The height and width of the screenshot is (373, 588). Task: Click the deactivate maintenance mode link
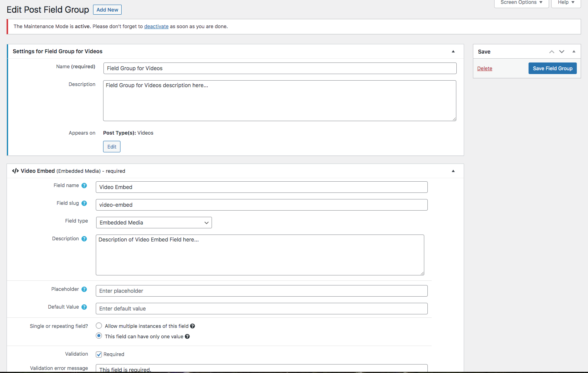[156, 27]
